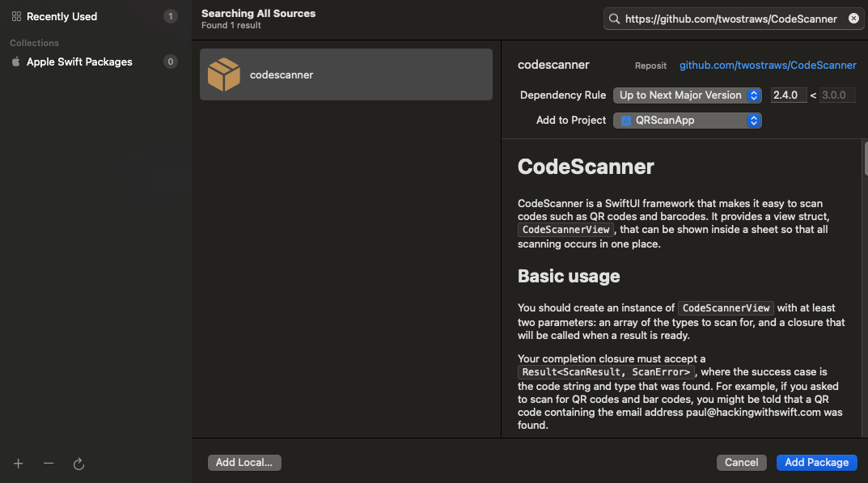This screenshot has width=868, height=483.
Task: Edit the 2.4.0 minimum version field
Action: tap(788, 95)
